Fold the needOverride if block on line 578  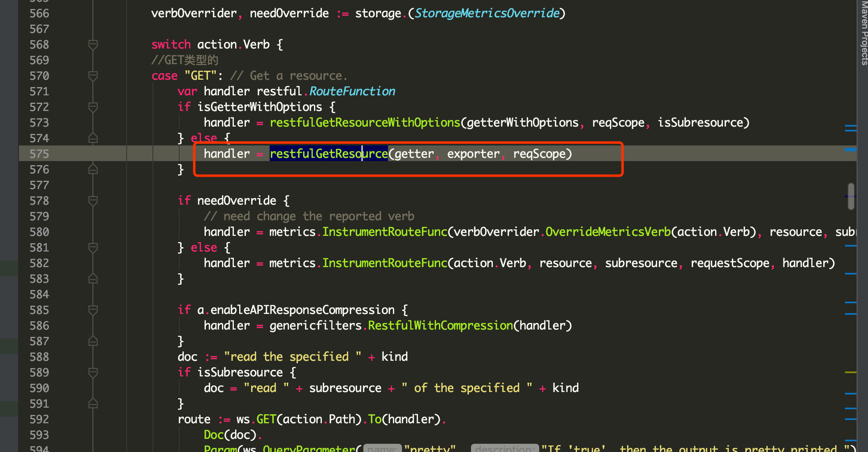[x=93, y=201]
